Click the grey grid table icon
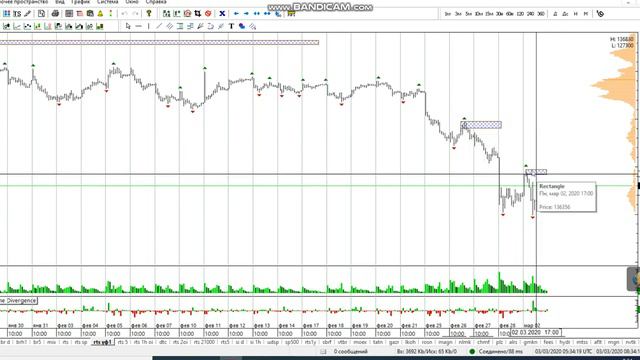 click(x=69, y=13)
